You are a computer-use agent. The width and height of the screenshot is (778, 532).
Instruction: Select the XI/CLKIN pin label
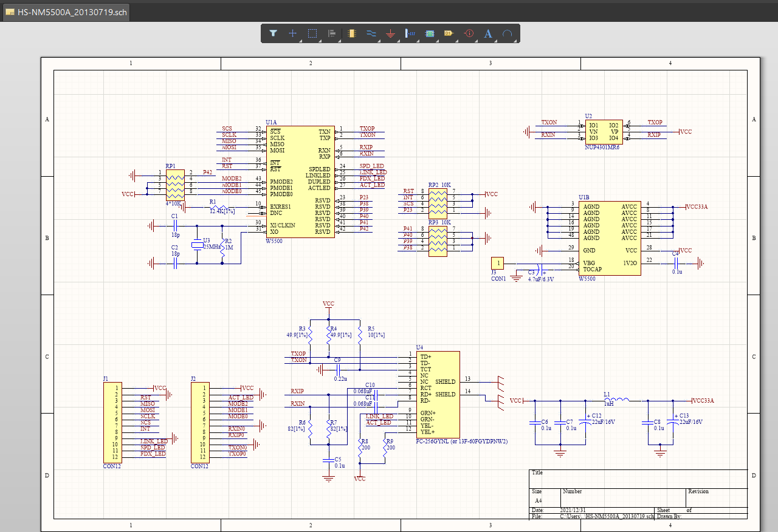[283, 225]
